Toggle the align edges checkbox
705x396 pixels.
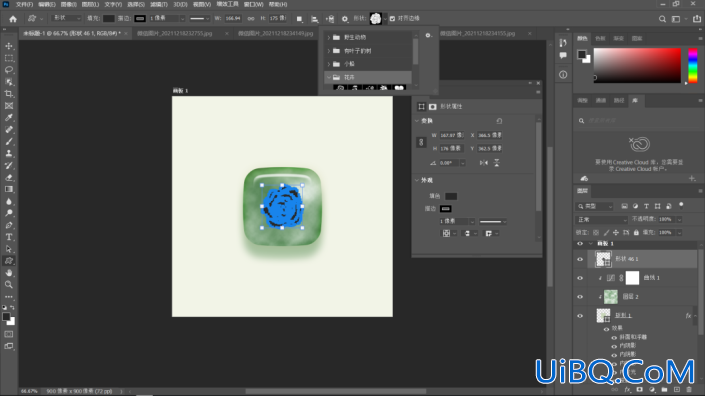[393, 18]
